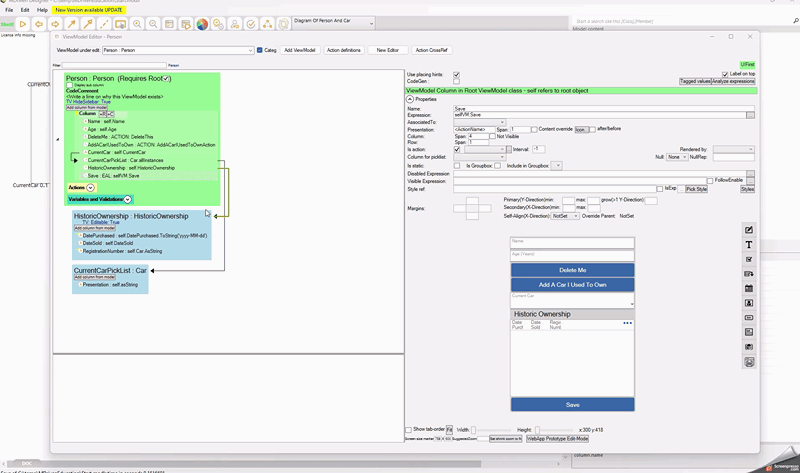This screenshot has height=473, width=800.
Task: Click the play/run icon in main toolbar
Action: tap(23, 24)
